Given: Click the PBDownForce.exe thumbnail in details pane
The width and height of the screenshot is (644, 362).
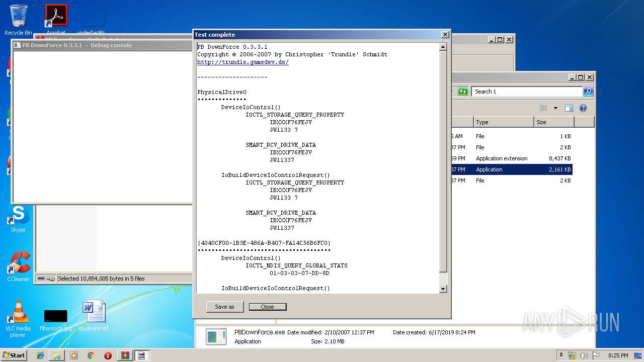Looking at the screenshot, I should (216, 337).
